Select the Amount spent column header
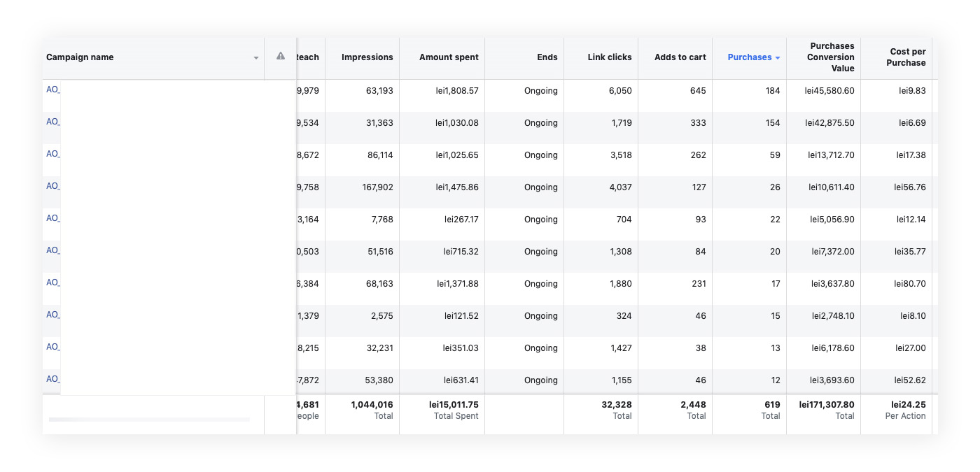 (x=449, y=57)
